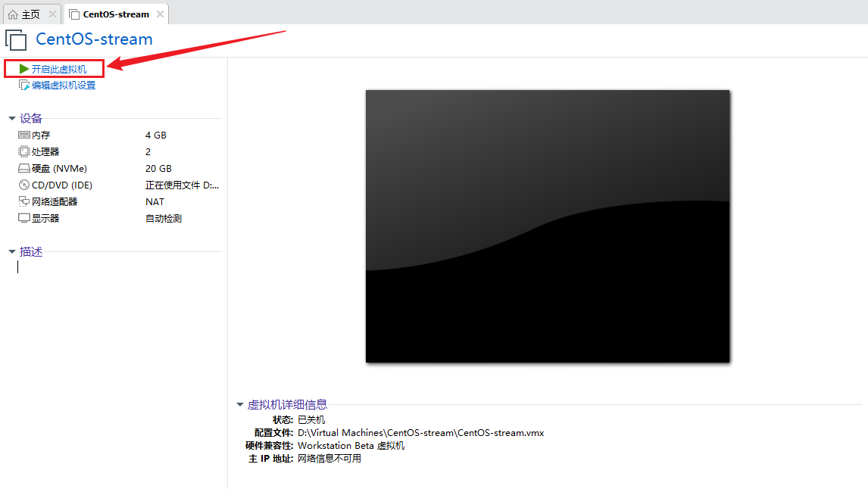
Task: Select the display (显示器) monitor icon
Action: [23, 218]
